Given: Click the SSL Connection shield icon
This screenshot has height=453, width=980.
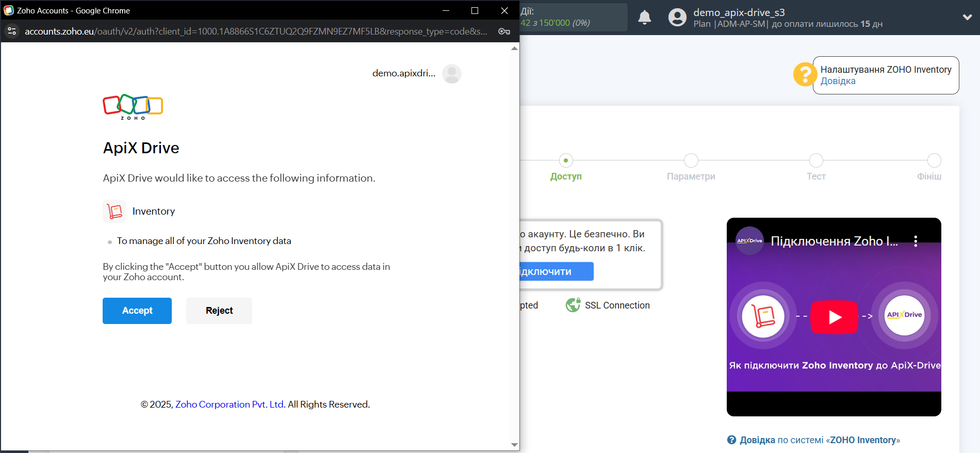Looking at the screenshot, I should tap(573, 305).
